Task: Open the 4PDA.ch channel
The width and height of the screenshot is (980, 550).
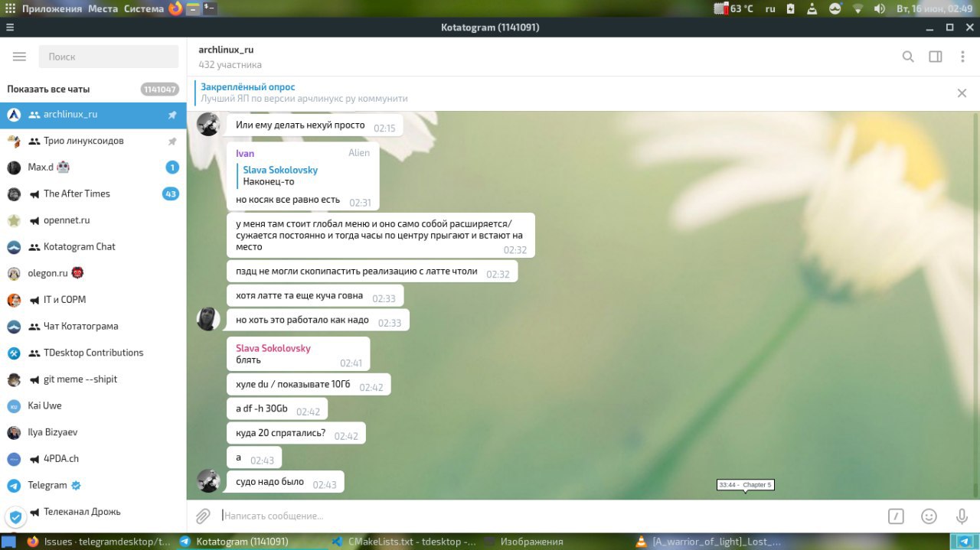Action: [93, 459]
